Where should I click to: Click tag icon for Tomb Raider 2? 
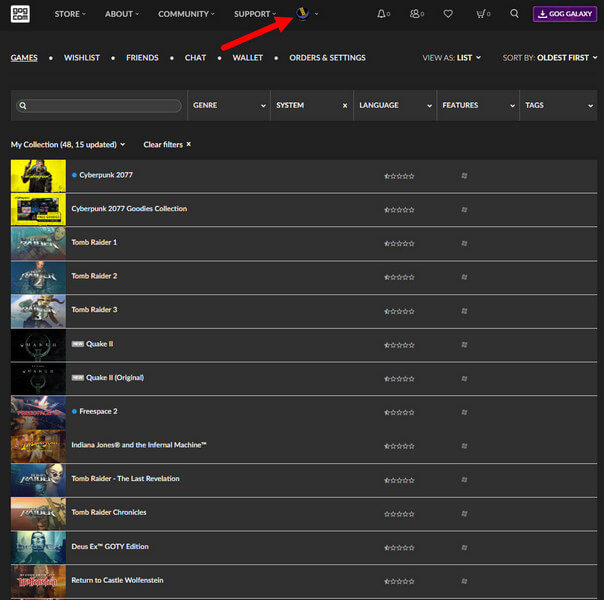pos(464,277)
